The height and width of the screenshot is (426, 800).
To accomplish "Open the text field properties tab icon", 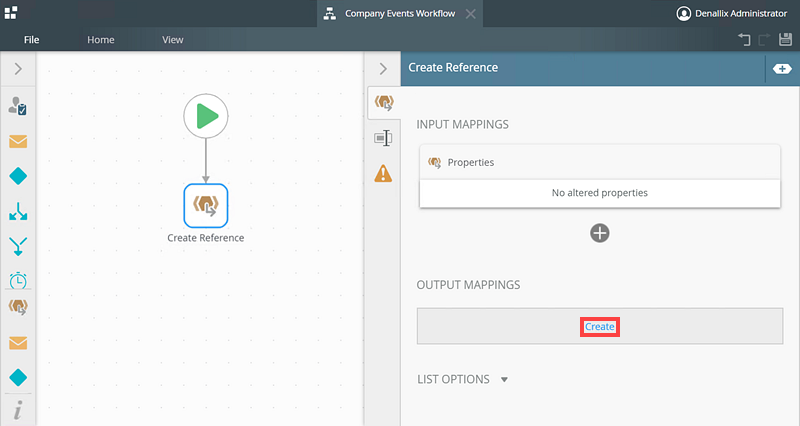I will (x=383, y=138).
